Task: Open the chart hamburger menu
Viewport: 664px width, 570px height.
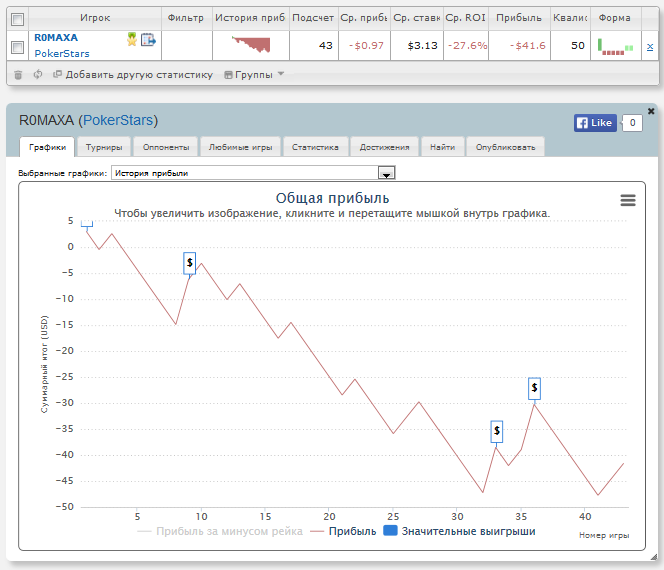Action: (628, 200)
